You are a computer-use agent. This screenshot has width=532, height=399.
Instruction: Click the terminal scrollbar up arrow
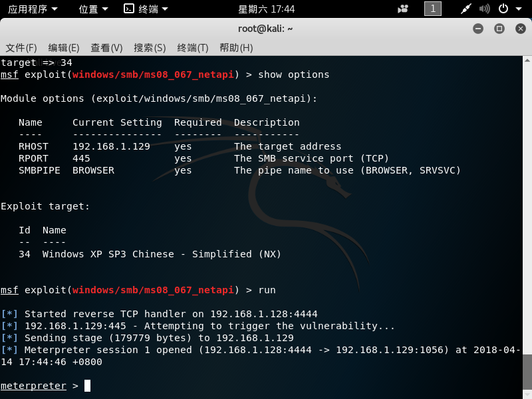[527, 61]
